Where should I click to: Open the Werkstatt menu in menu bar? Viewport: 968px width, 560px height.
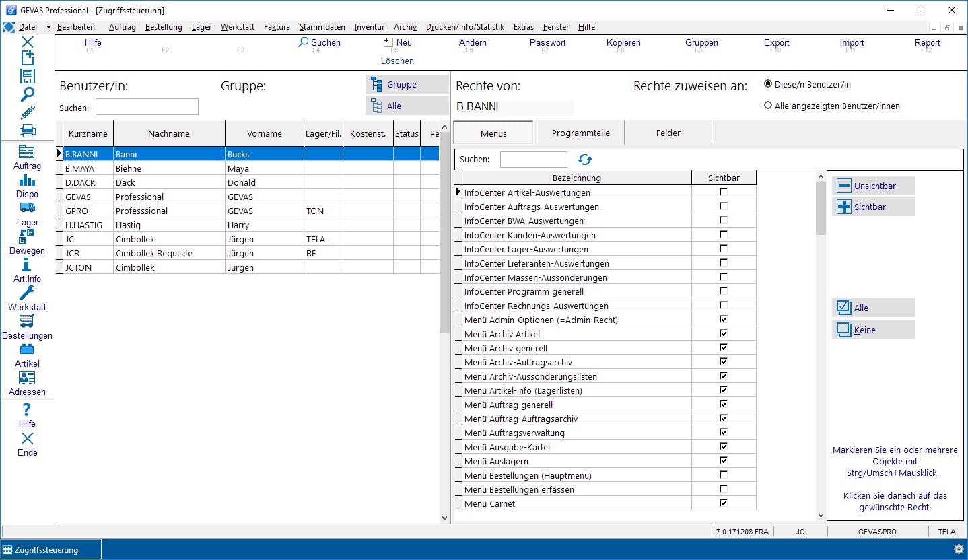(x=237, y=27)
